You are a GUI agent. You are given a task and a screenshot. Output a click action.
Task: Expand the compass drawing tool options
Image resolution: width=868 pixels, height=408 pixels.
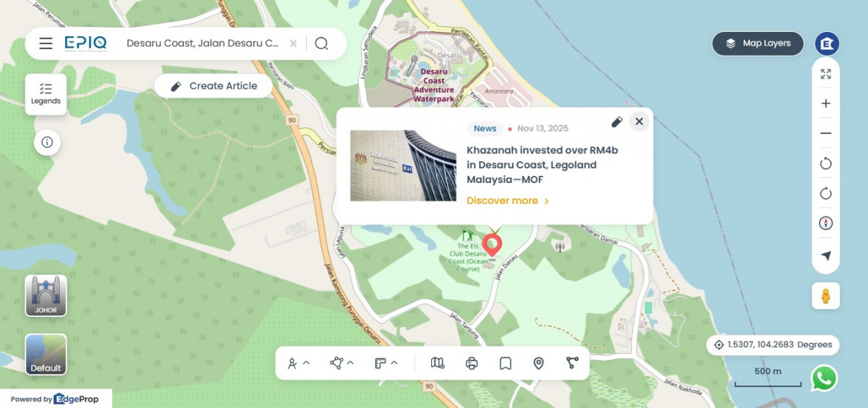click(x=299, y=363)
